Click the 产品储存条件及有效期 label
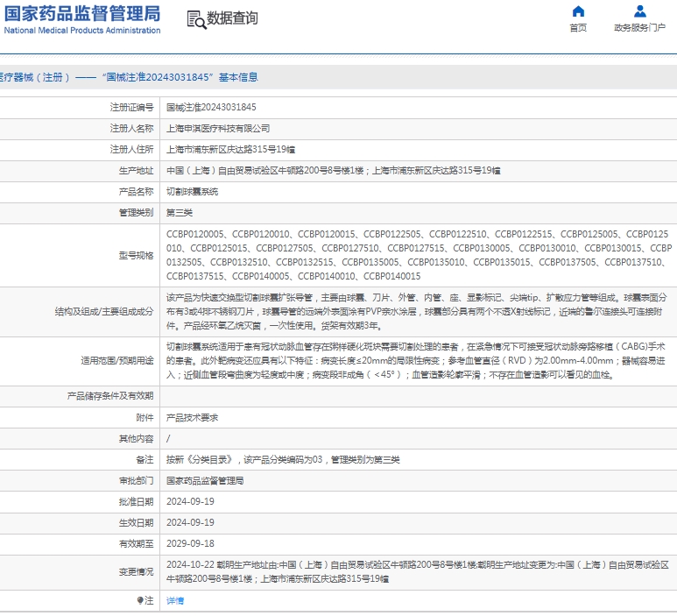The width and height of the screenshot is (677, 616). 110,396
